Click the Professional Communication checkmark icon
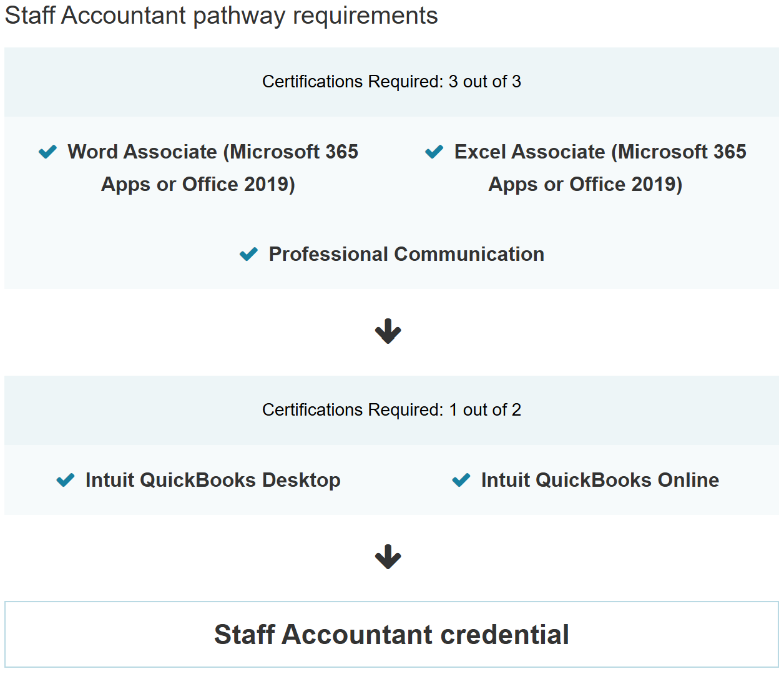Image resolution: width=784 pixels, height=674 pixels. 248,254
